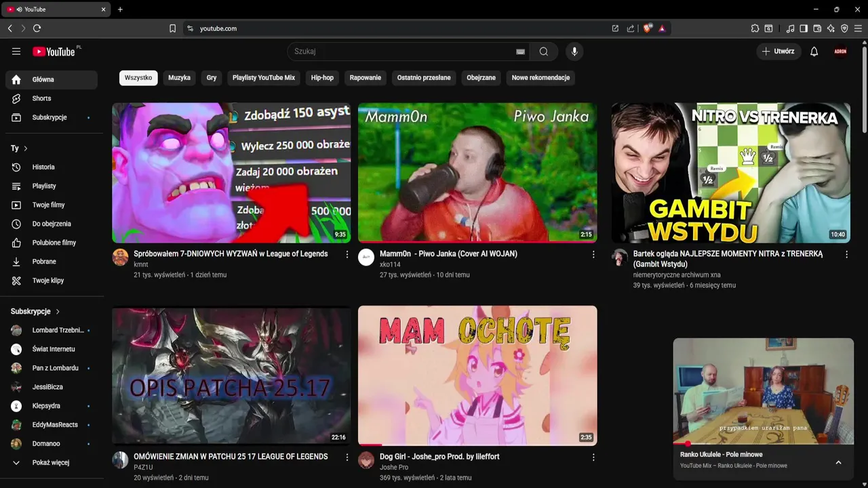This screenshot has width=868, height=488.
Task: Select the Muzyka filter chip
Action: coord(179,78)
